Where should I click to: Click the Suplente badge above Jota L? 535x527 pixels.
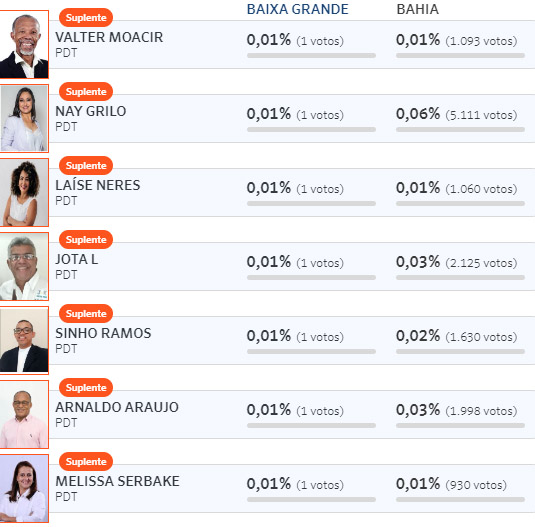[86, 239]
